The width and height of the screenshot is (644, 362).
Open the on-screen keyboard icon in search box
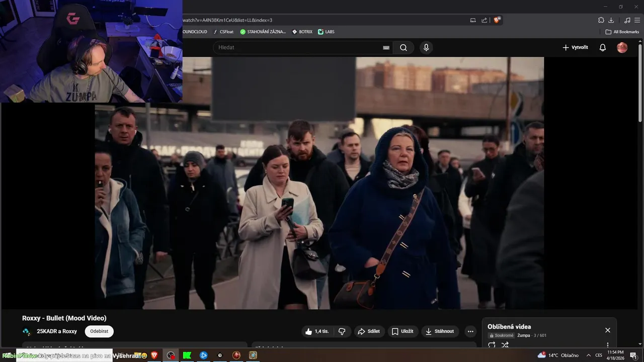click(x=386, y=48)
